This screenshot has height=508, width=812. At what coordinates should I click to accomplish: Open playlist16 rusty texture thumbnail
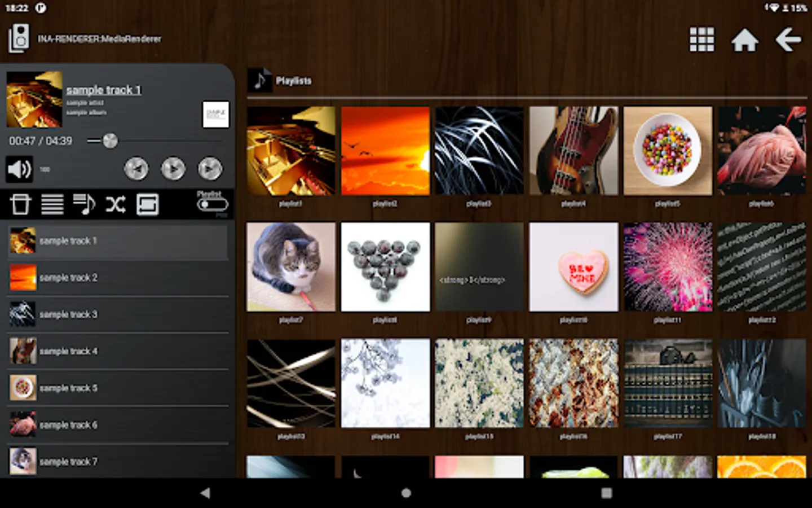[x=573, y=383]
